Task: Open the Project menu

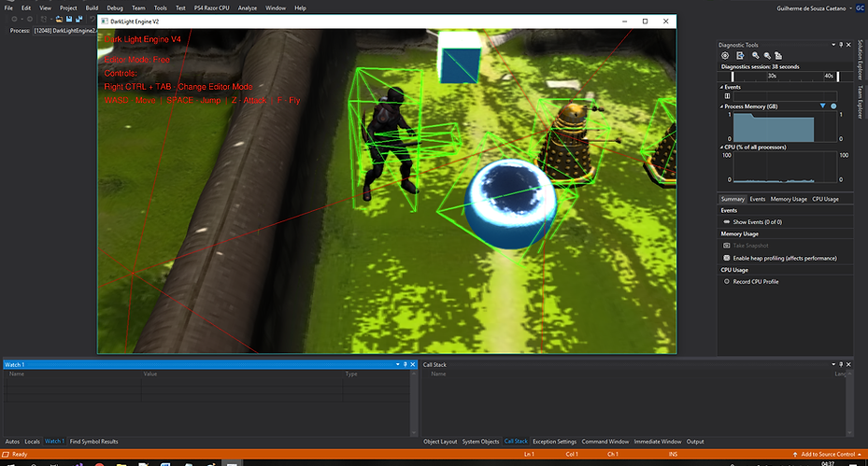Action: [68, 7]
